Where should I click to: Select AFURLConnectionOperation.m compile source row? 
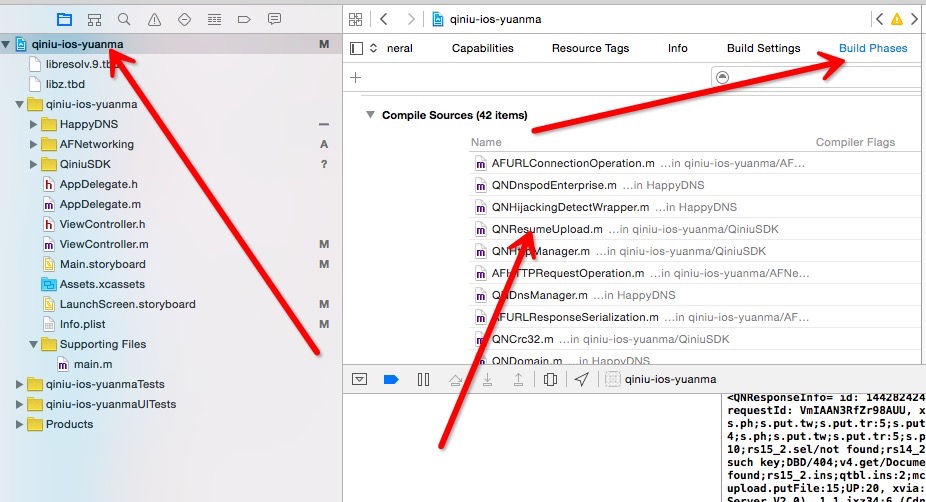point(694,164)
